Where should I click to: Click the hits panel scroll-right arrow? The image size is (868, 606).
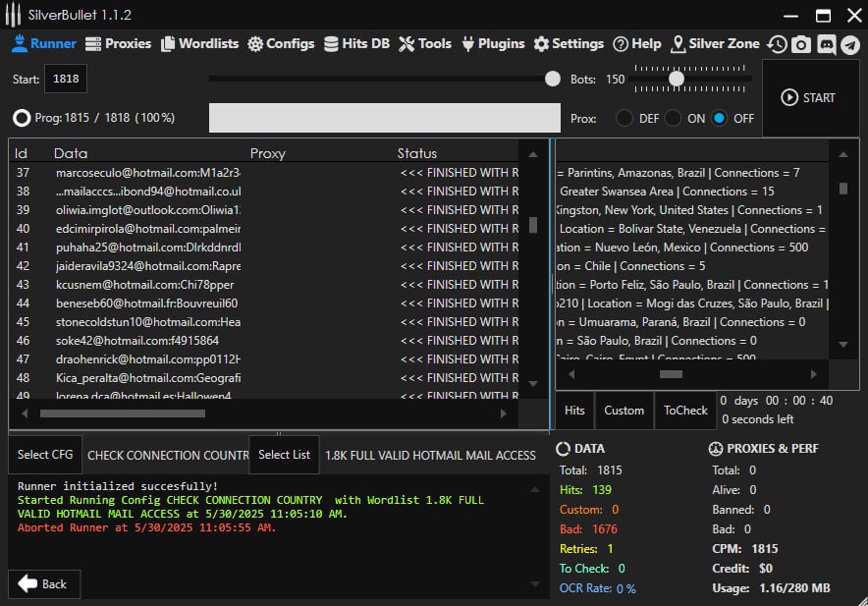point(813,374)
